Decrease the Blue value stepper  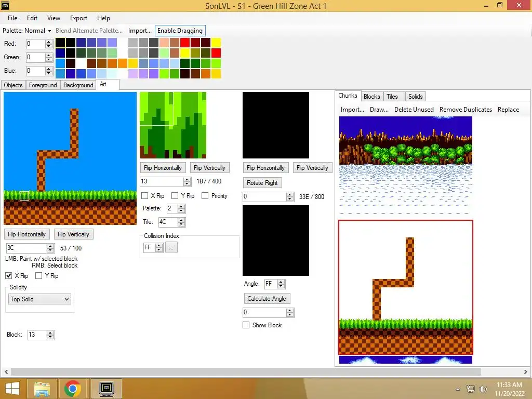coord(49,73)
